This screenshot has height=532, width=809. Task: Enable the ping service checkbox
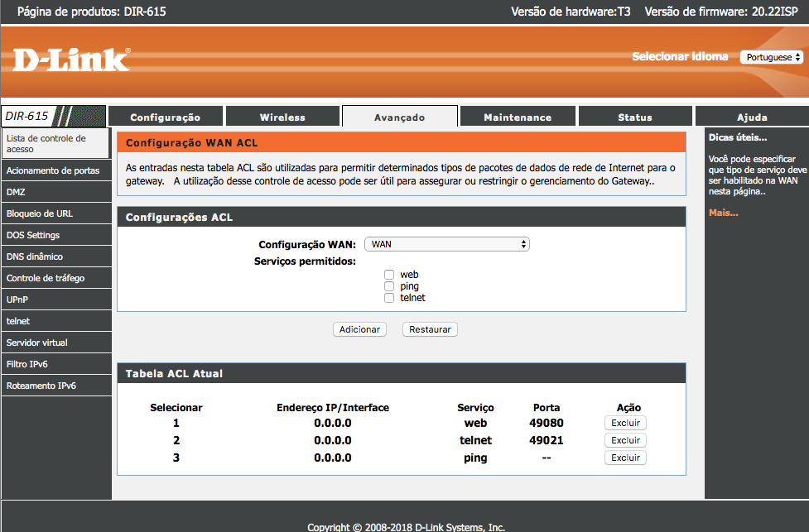[x=389, y=286]
